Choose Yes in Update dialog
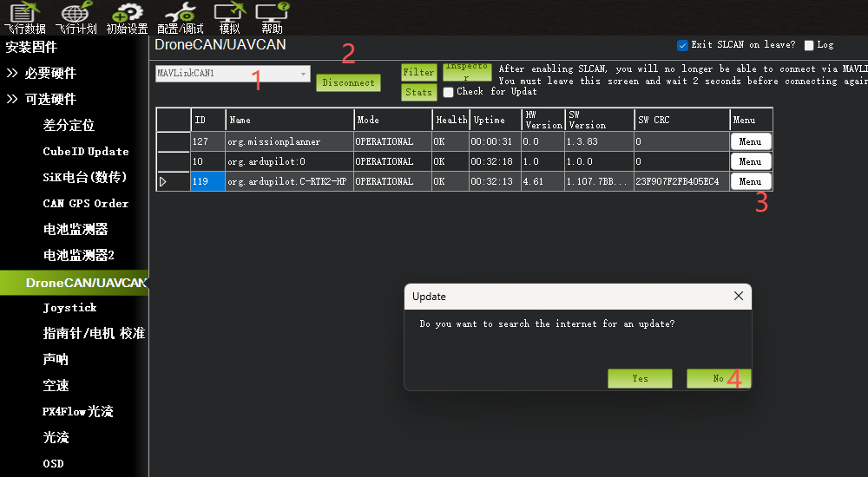868x477 pixels. 640,378
